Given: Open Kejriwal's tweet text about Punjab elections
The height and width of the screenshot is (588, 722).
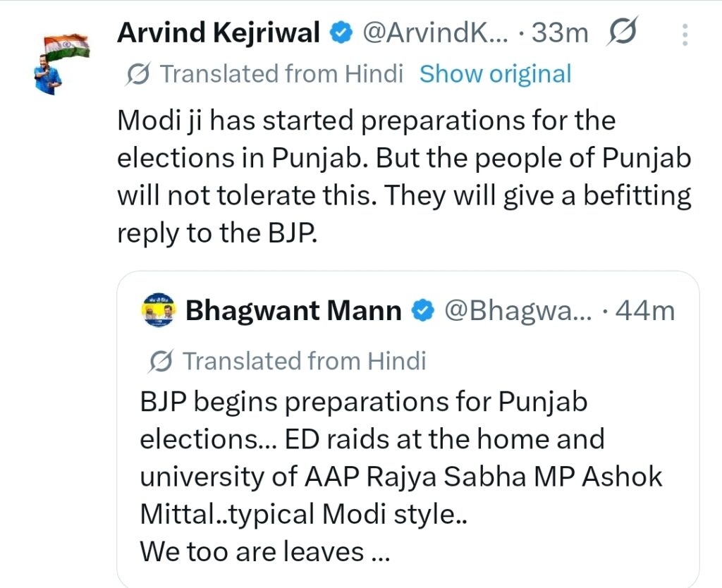Looking at the screenshot, I should [402, 177].
